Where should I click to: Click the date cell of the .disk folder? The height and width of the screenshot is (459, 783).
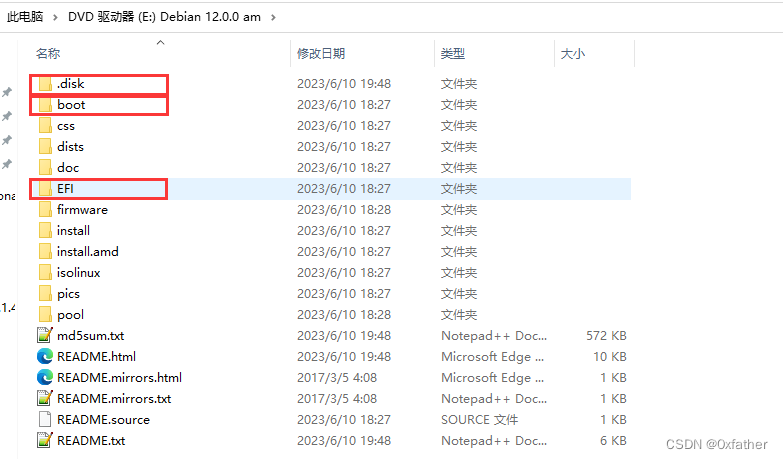click(x=344, y=84)
